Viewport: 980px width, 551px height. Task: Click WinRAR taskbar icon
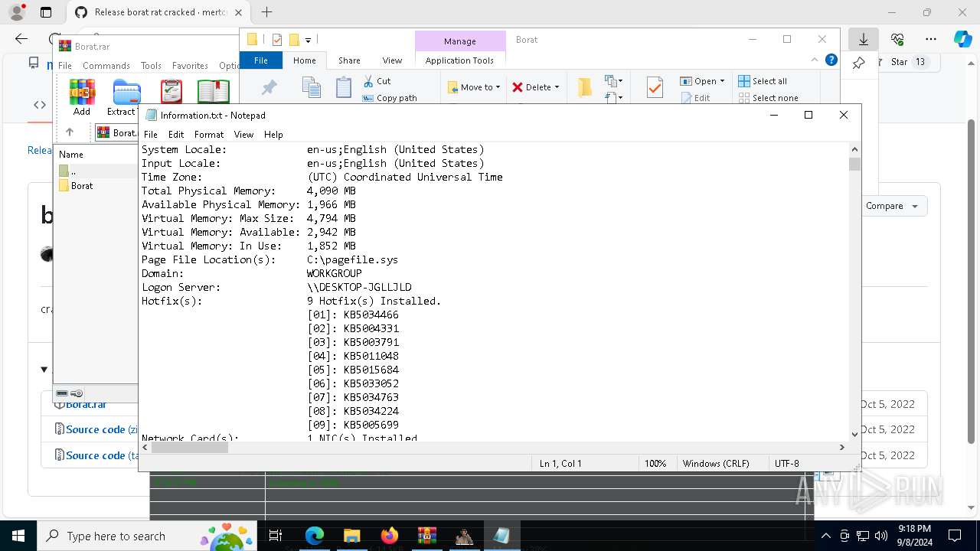pos(426,536)
